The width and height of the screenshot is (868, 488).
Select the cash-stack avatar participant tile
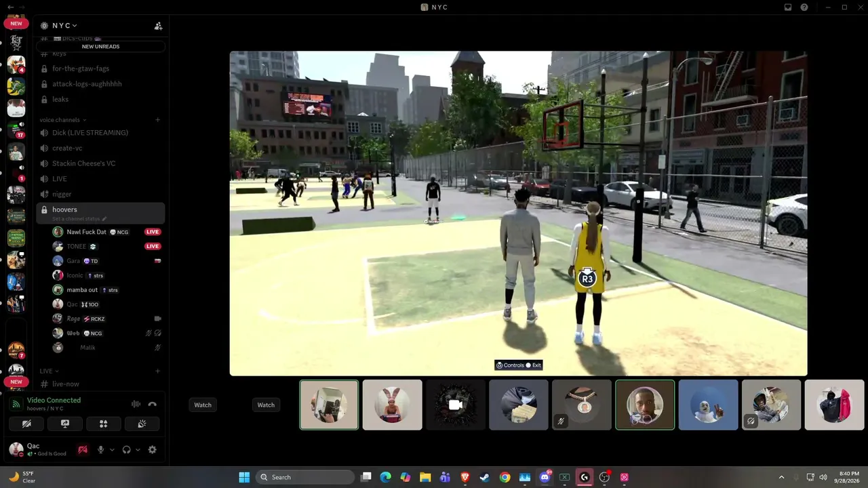[518, 405]
